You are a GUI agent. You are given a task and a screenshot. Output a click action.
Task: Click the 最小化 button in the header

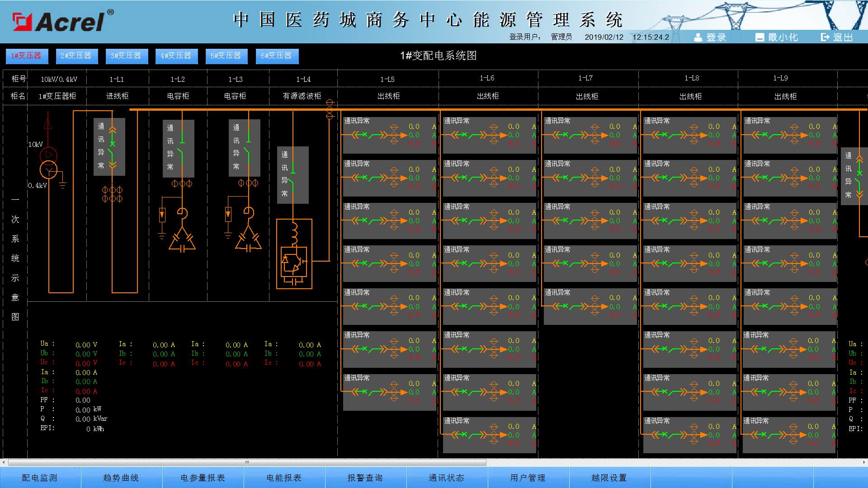[x=777, y=38]
